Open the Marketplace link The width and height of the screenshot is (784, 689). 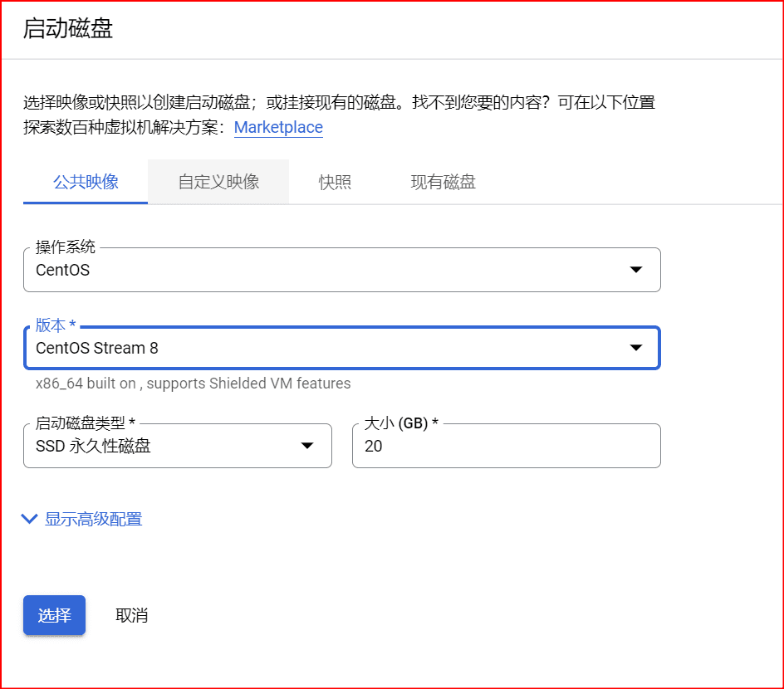(x=278, y=127)
